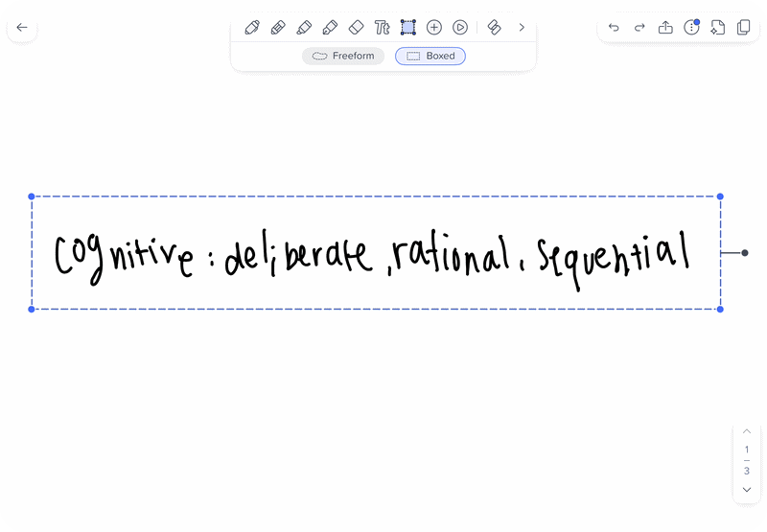
Task: Select the Eraser tool
Action: 356,28
